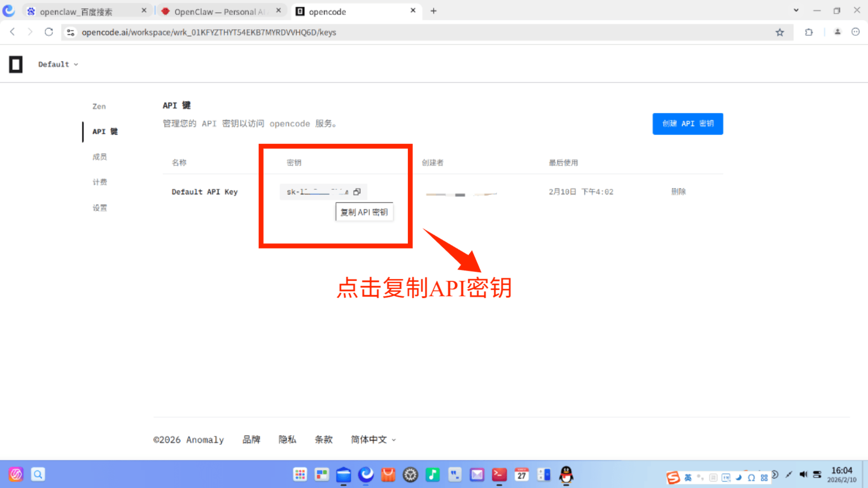
Task: Open the calendar app showing 27
Action: (522, 475)
